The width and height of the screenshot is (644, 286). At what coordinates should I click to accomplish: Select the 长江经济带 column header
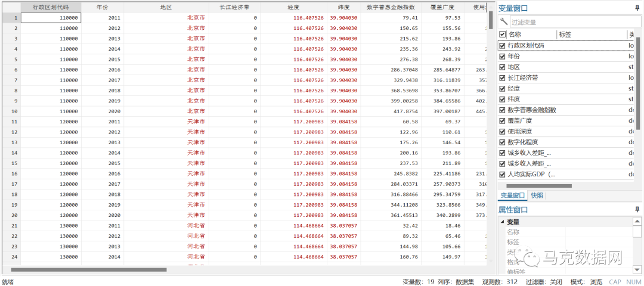pyautogui.click(x=234, y=7)
